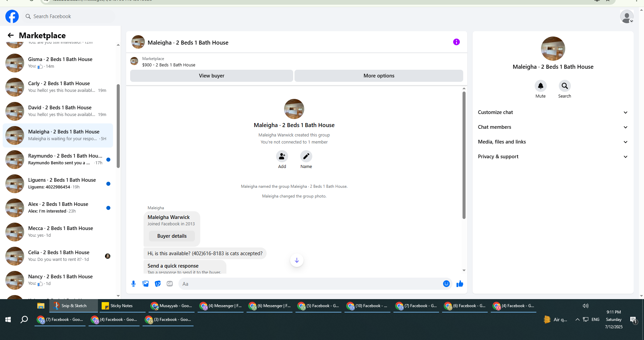644x340 pixels.
Task: Click the View buyer button
Action: pos(212,76)
